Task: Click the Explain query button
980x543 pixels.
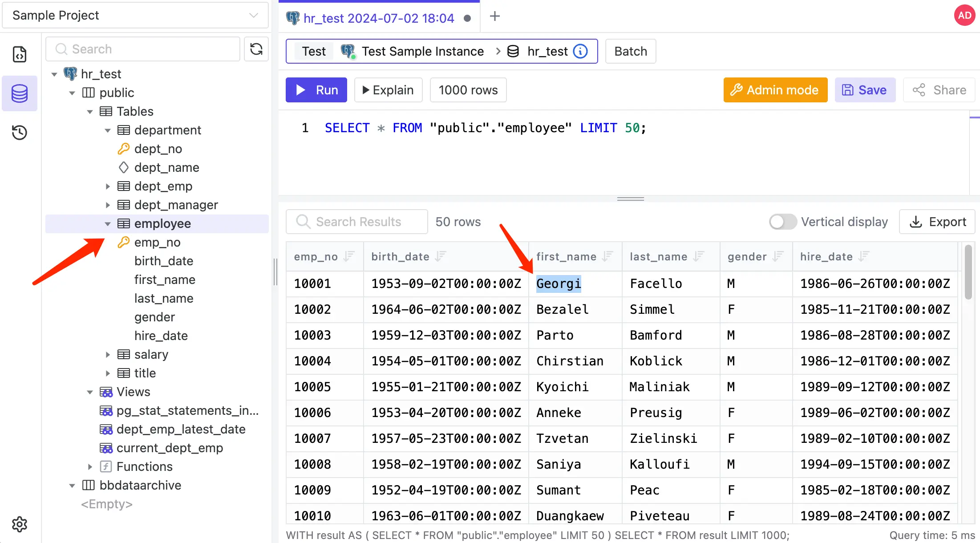Action: point(388,90)
